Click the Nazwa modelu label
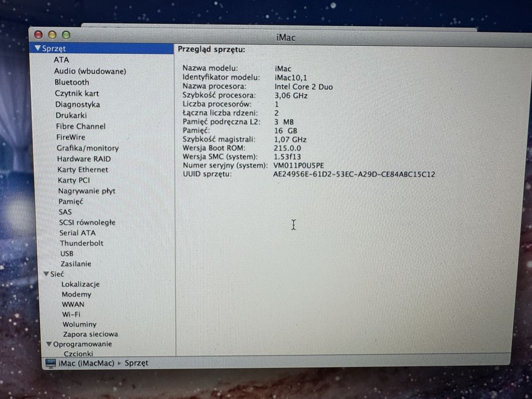Viewport: 532px width, 399px height. (x=210, y=68)
